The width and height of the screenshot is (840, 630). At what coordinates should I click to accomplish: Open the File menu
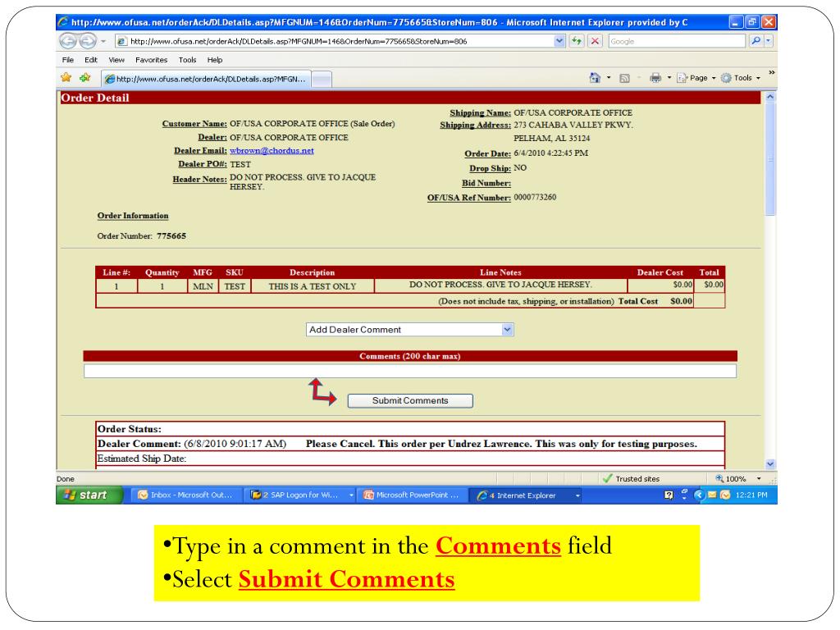(68, 60)
